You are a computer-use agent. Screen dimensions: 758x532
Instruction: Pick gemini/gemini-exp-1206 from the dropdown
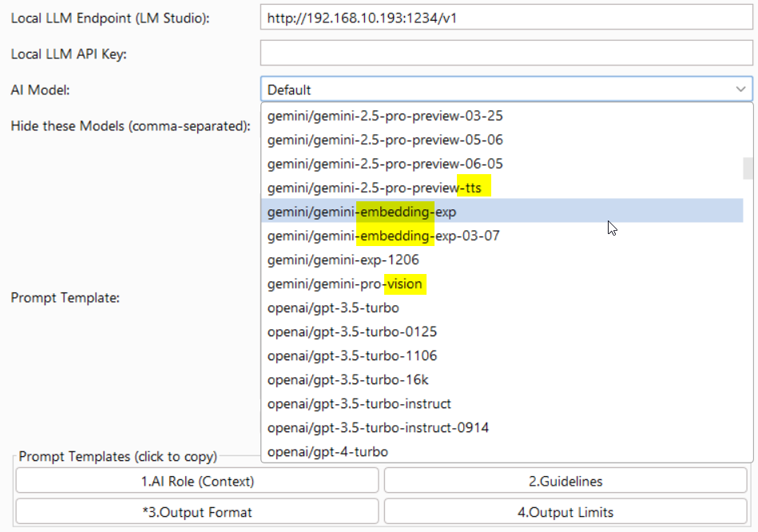tap(502, 260)
